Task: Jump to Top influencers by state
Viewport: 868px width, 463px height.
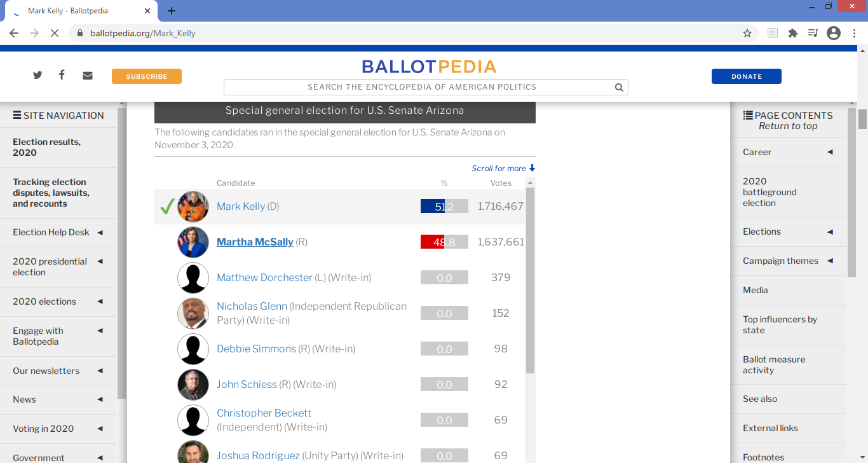Action: (780, 324)
